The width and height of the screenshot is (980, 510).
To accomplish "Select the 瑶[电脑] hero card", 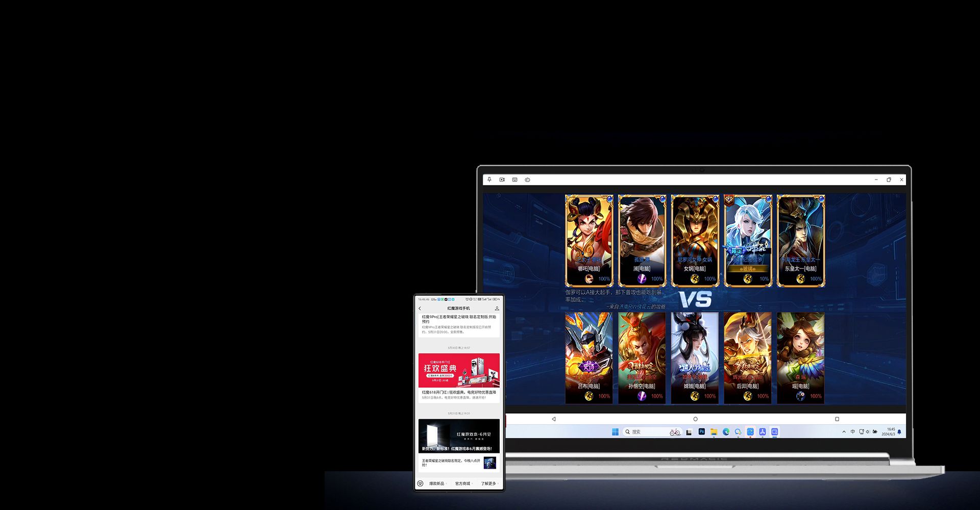I will [801, 358].
